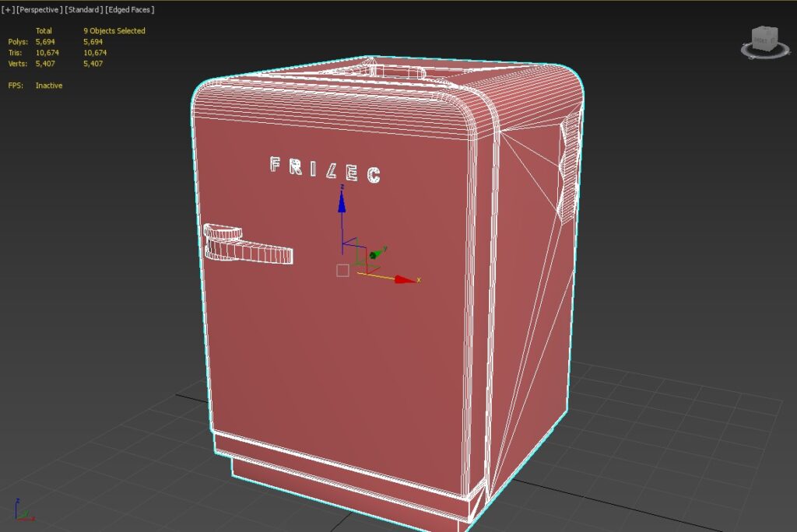The width and height of the screenshot is (797, 532).
Task: Click the '9 Objects Selected' statistics header
Action: [114, 30]
